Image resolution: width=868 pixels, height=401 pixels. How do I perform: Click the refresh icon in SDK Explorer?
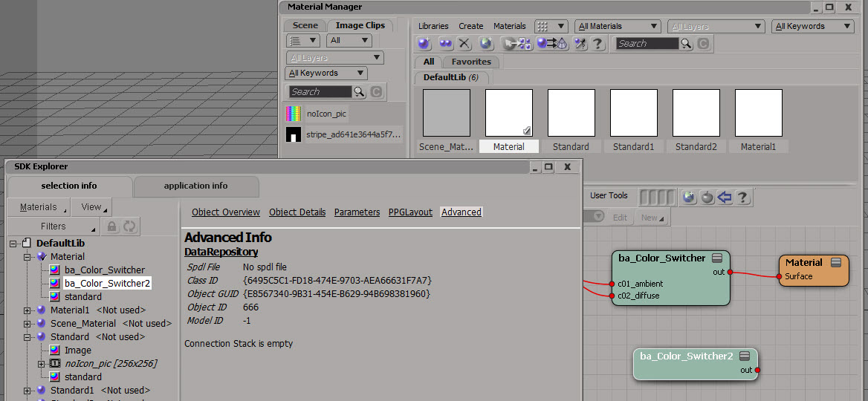click(x=129, y=226)
